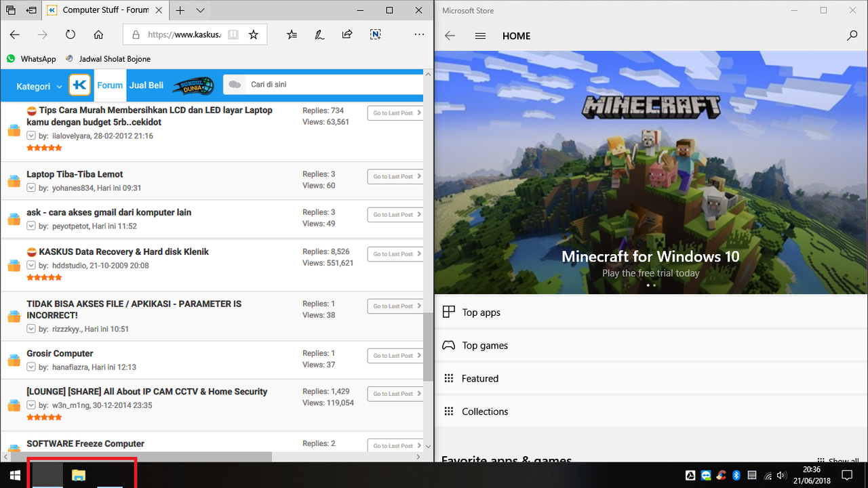Expand options for Grosir Computer thread
This screenshot has height=488, width=868.
tap(31, 367)
